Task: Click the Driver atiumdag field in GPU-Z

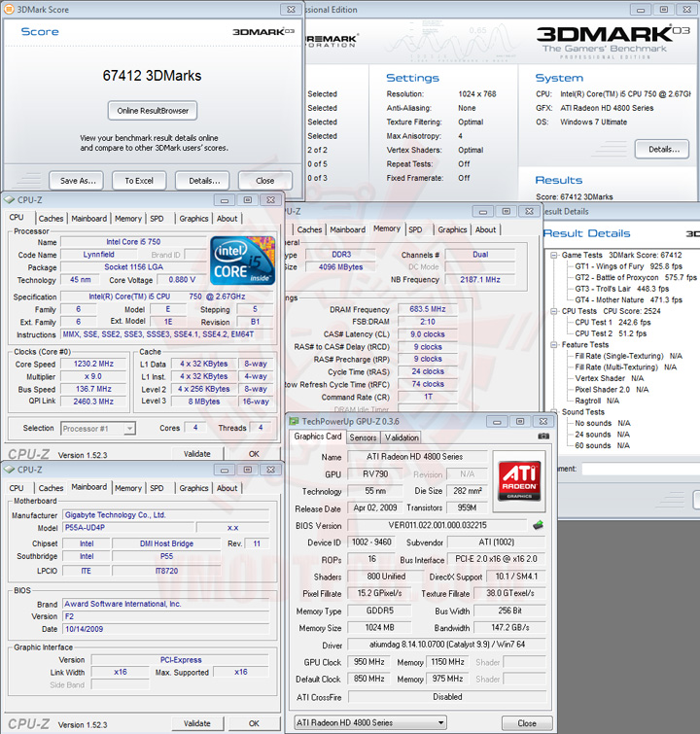Action: 446,645
